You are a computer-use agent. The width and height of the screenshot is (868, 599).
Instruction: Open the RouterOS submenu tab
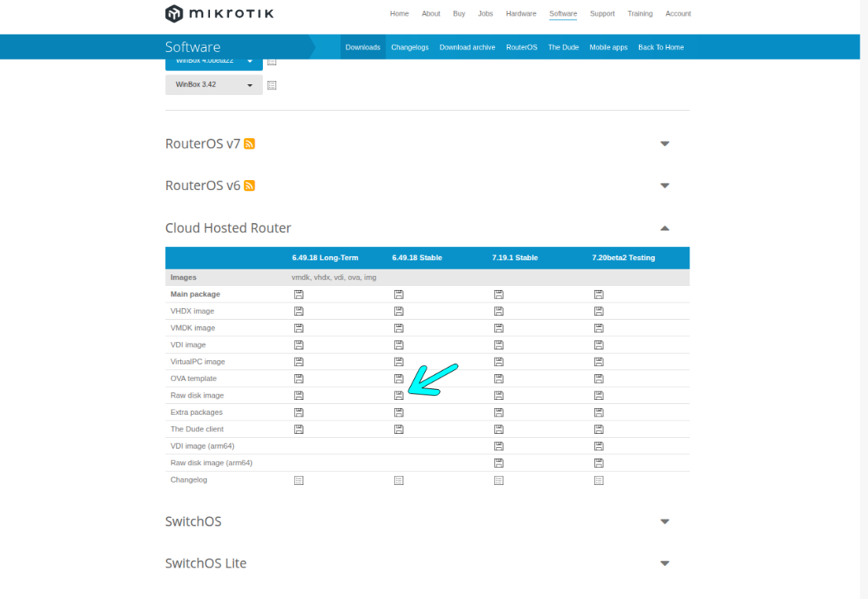[522, 47]
